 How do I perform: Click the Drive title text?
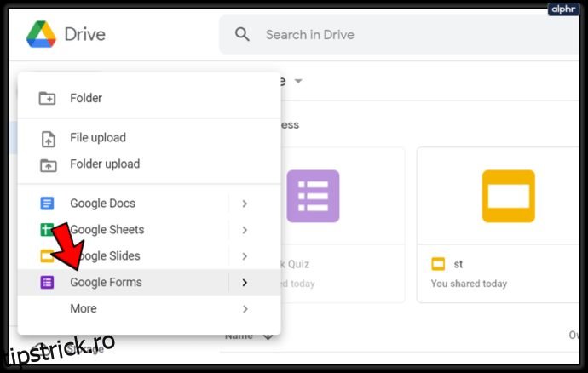[x=84, y=34]
